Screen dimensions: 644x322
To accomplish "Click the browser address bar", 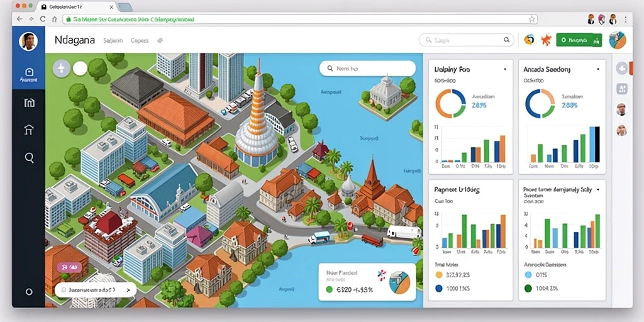I will tap(299, 19).
